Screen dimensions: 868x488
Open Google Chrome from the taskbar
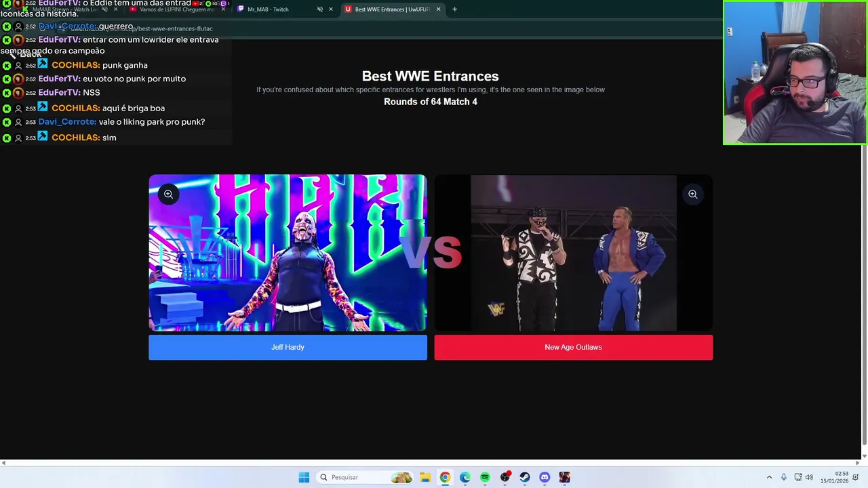click(445, 477)
